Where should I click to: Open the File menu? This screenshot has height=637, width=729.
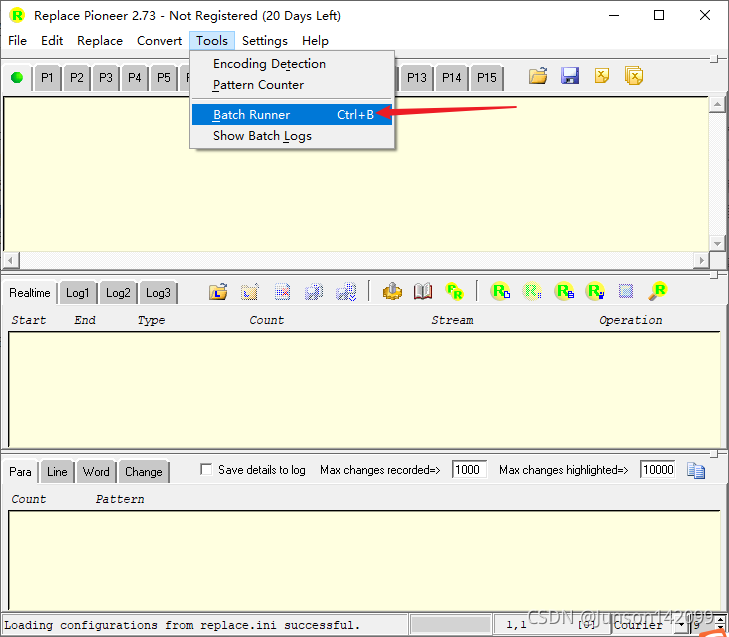point(17,41)
